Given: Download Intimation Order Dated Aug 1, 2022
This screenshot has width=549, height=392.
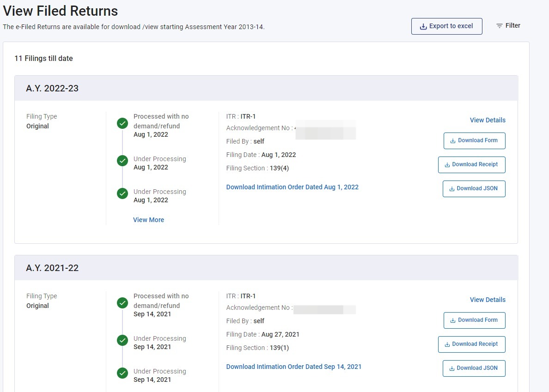Looking at the screenshot, I should [x=292, y=187].
